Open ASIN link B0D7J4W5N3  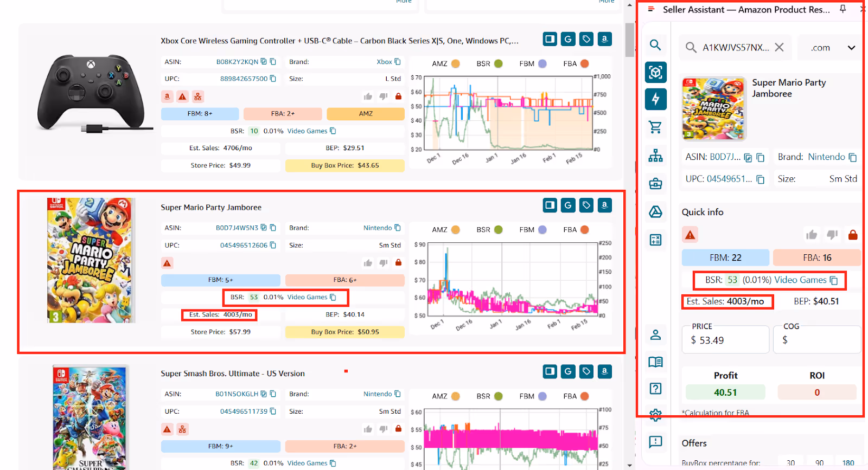[237, 228]
